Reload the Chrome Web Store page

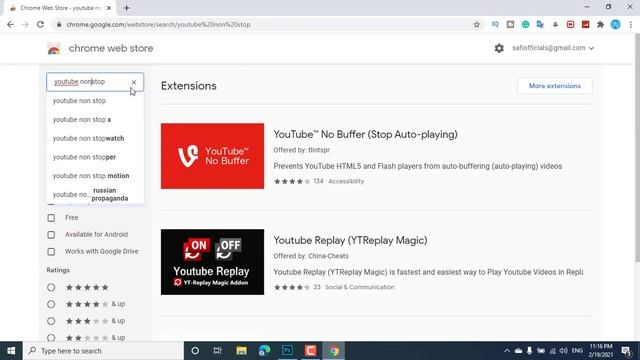pos(40,24)
